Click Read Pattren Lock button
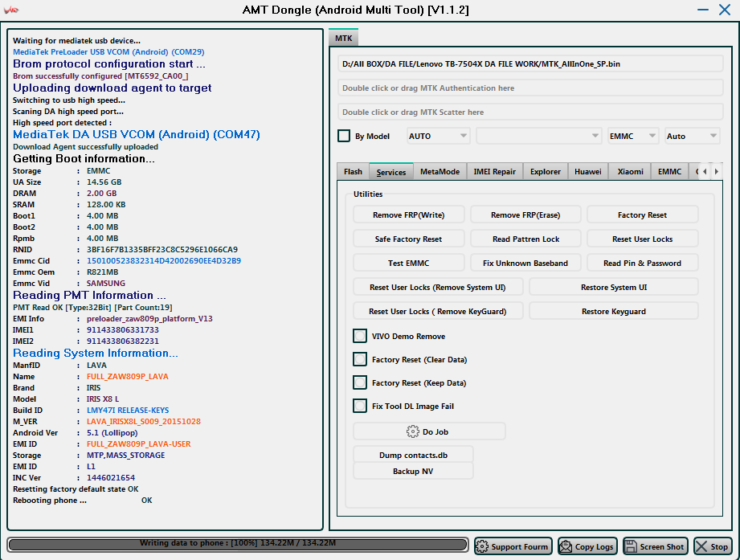Image resolution: width=740 pixels, height=560 pixels. [525, 239]
